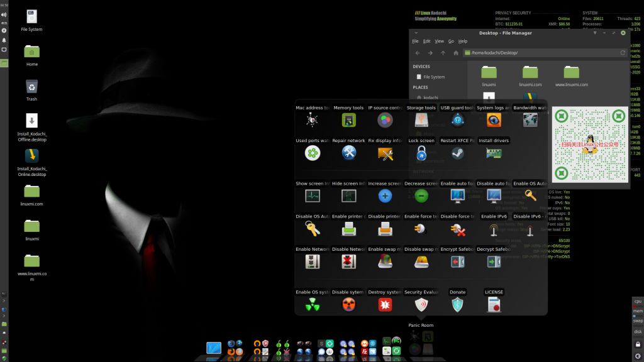Screen dimensions: 644x362
Task: Open IP source control icon
Action: (385, 120)
